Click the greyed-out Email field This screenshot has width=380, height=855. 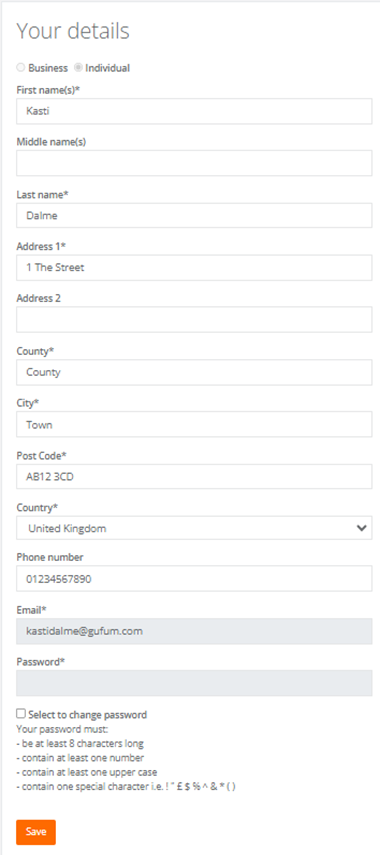194,631
